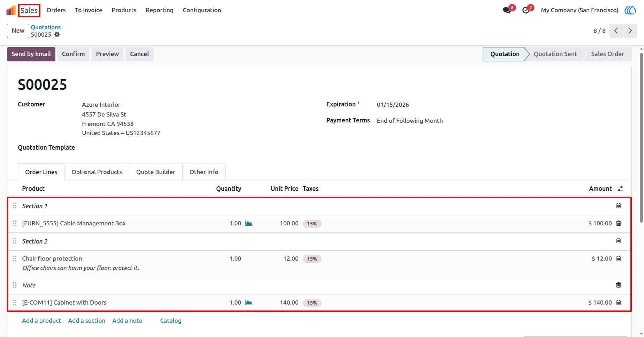Open the Configuration menu
This screenshot has width=644, height=337.
[x=202, y=10]
